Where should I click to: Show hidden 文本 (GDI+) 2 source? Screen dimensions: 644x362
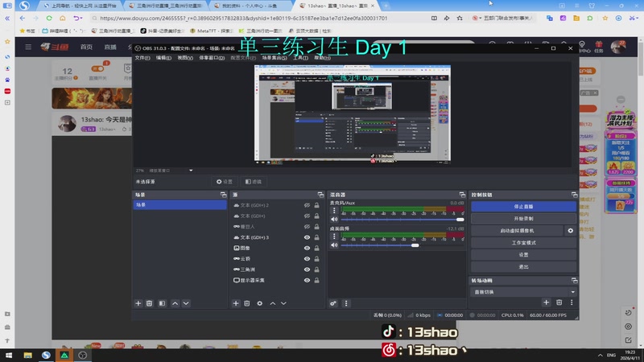[307, 205]
